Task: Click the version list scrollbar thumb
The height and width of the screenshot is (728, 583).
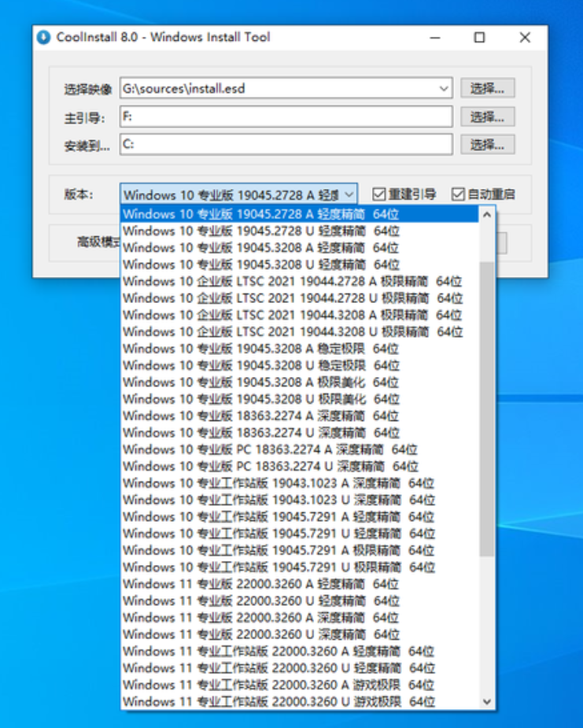Action: (486, 408)
